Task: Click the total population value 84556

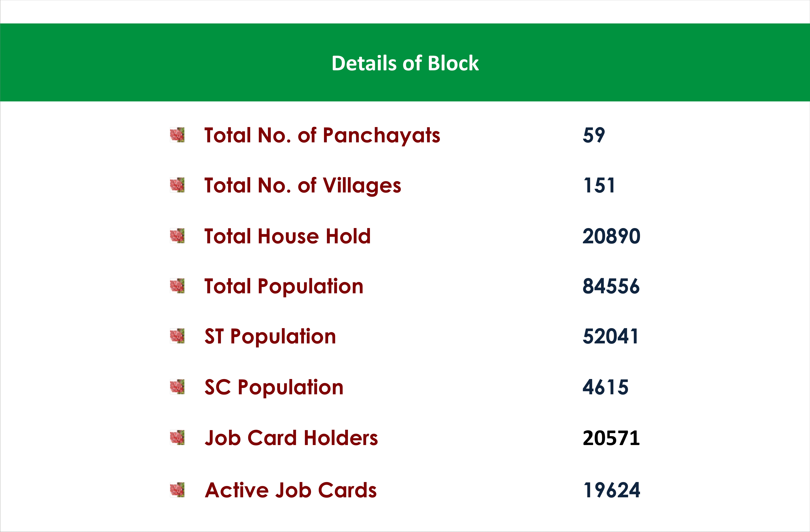Action: pyautogui.click(x=611, y=286)
